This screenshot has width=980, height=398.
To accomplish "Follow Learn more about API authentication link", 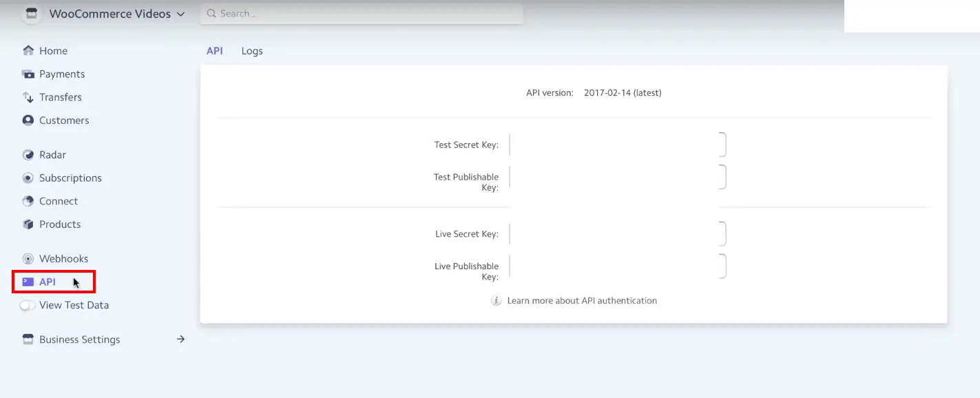I will 582,301.
